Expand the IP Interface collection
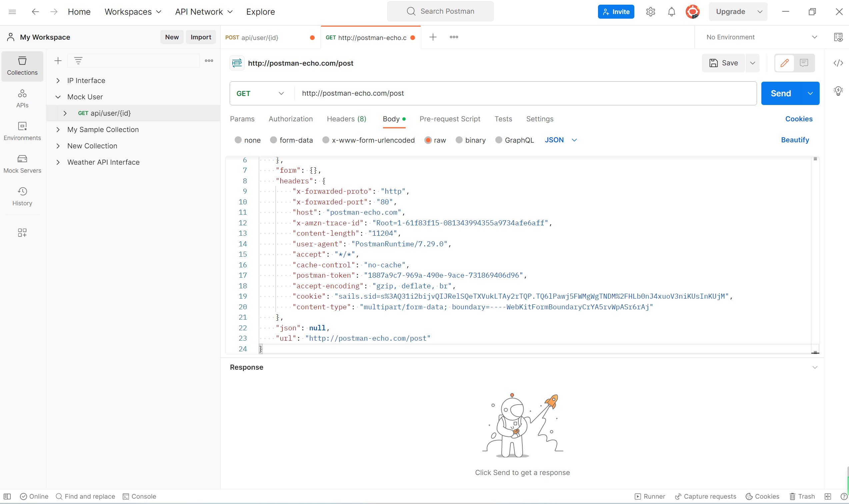This screenshot has width=849, height=504. tap(58, 80)
